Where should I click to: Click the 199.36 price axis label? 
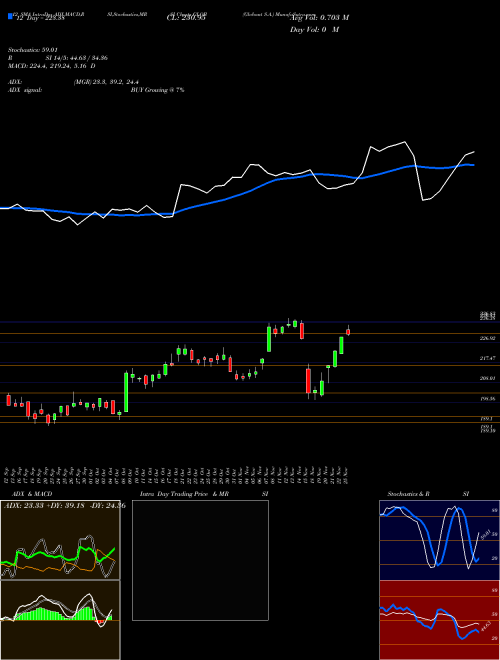[487, 398]
